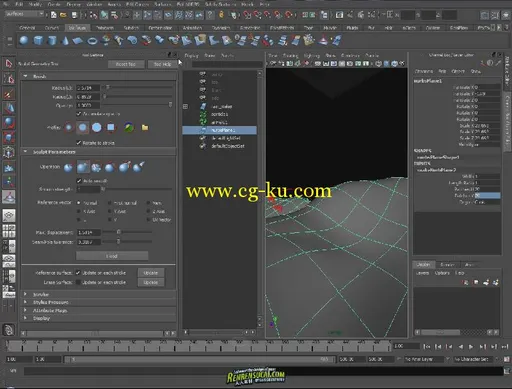Browse for brush profile with folder icon

click(x=145, y=127)
